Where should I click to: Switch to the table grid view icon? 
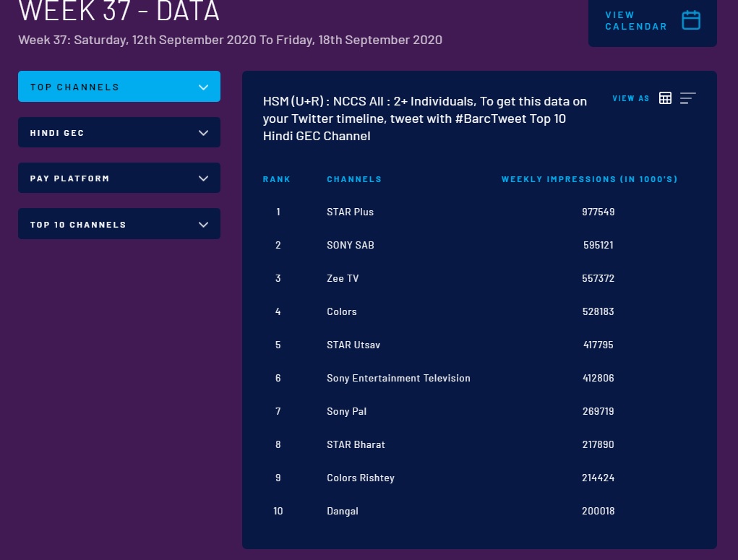[x=665, y=98]
